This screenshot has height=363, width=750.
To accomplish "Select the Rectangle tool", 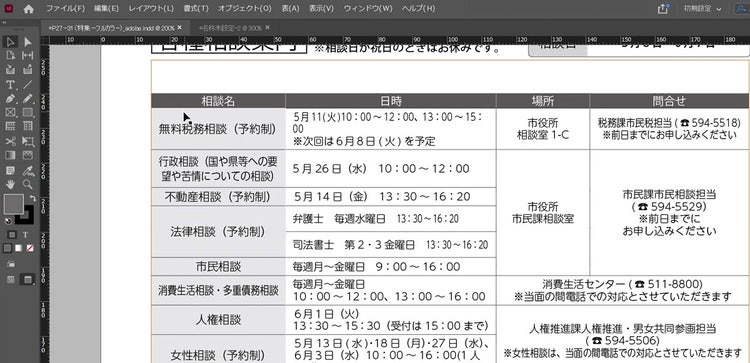I will pos(28,112).
